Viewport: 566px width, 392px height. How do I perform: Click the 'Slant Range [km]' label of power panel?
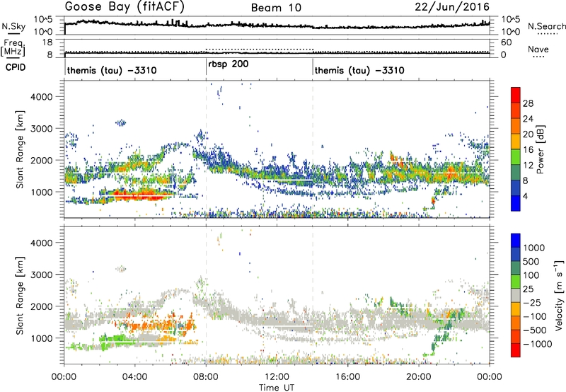click(21, 149)
